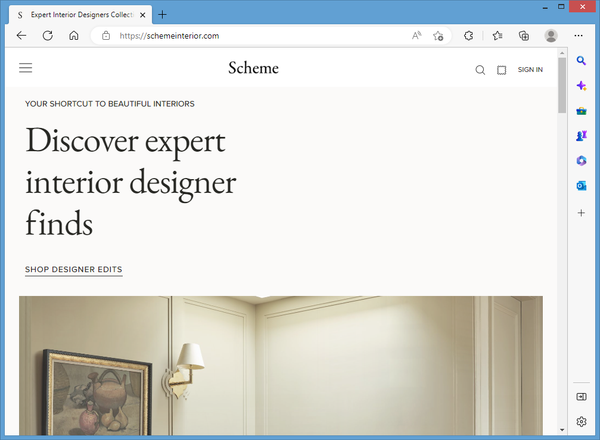Image resolution: width=600 pixels, height=440 pixels.
Task: Open the Copilot sparkle in sidebar
Action: 581,86
